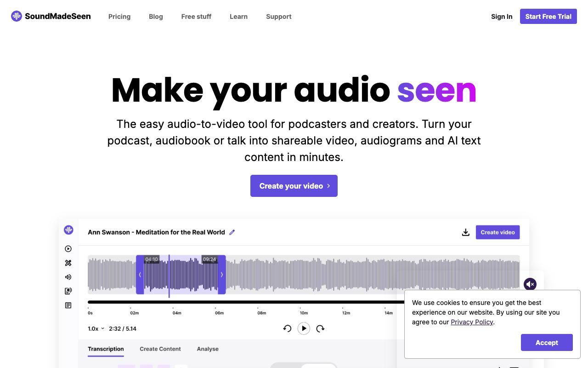Click the 2:32 / 5.14 time display
The width and height of the screenshot is (588, 368).
pyautogui.click(x=123, y=328)
